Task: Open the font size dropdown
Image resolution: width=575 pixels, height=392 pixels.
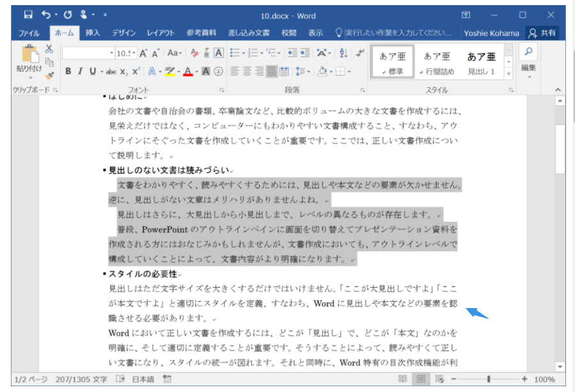Action: pyautogui.click(x=134, y=54)
